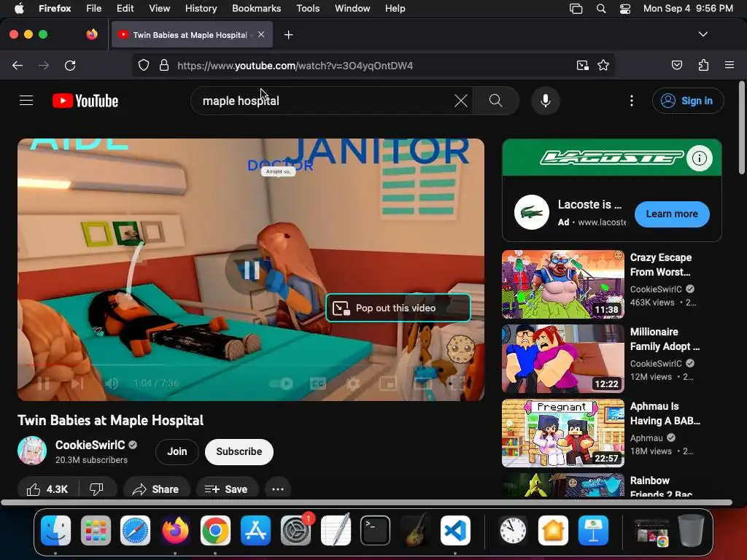Open picture-in-picture icon in URL bar
This screenshot has height=560, width=747.
[x=582, y=65]
